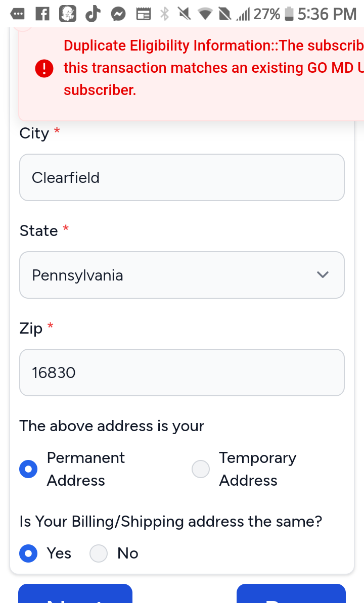This screenshot has width=364, height=603.
Task: Tap the battery status icon
Action: [289, 14]
